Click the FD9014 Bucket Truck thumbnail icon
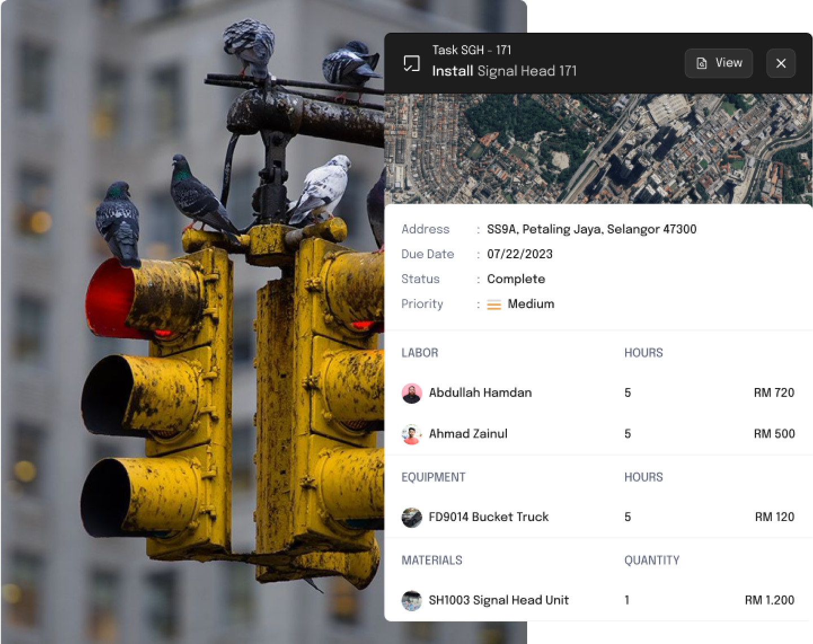The height and width of the screenshot is (644, 813). [x=412, y=517]
